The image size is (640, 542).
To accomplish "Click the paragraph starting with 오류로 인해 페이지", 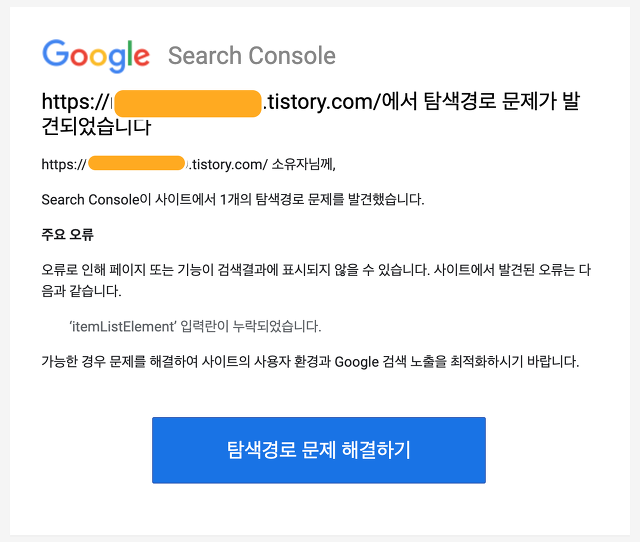I will (316, 280).
